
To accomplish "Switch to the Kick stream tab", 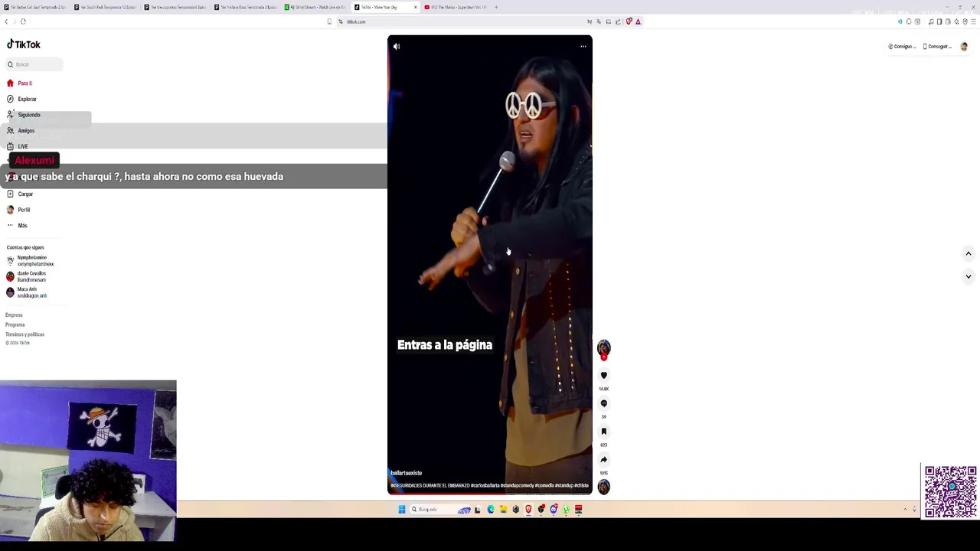I will point(316,7).
